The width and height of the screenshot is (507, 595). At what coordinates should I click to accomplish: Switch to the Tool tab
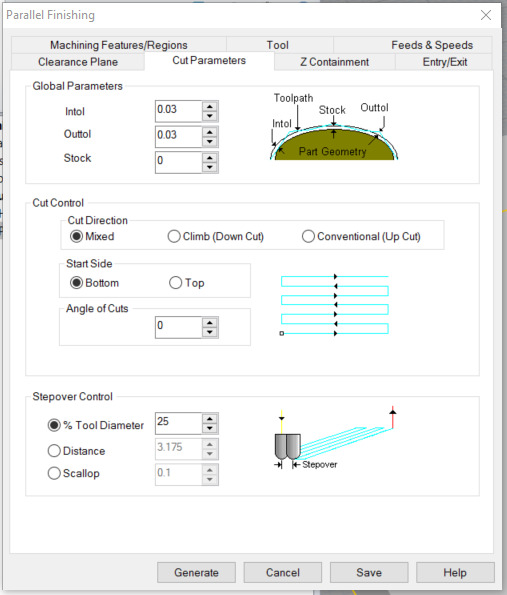tap(277, 45)
